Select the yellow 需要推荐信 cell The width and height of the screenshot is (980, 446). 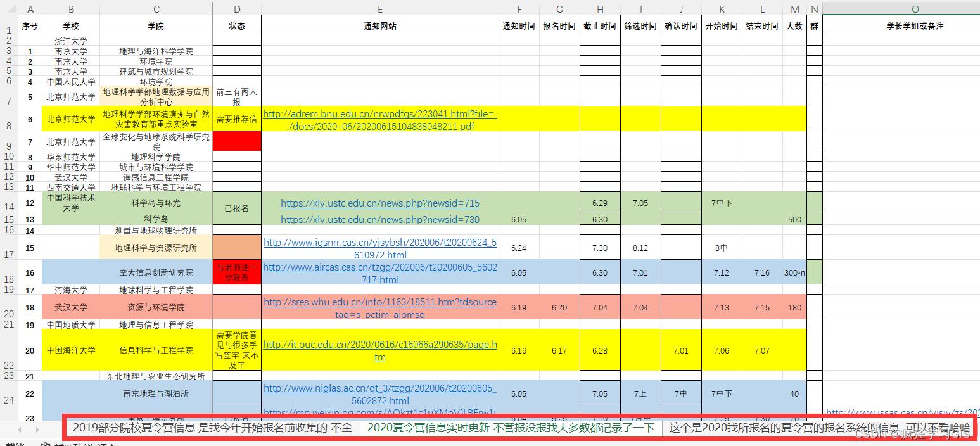click(x=237, y=118)
